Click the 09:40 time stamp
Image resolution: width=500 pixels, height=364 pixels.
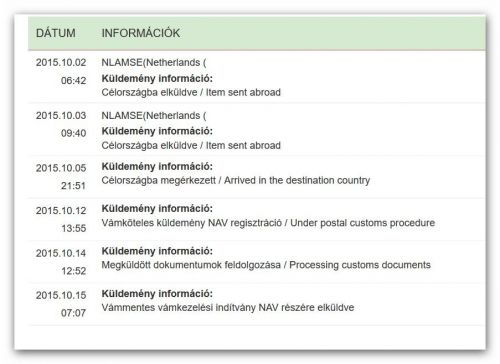(x=73, y=133)
